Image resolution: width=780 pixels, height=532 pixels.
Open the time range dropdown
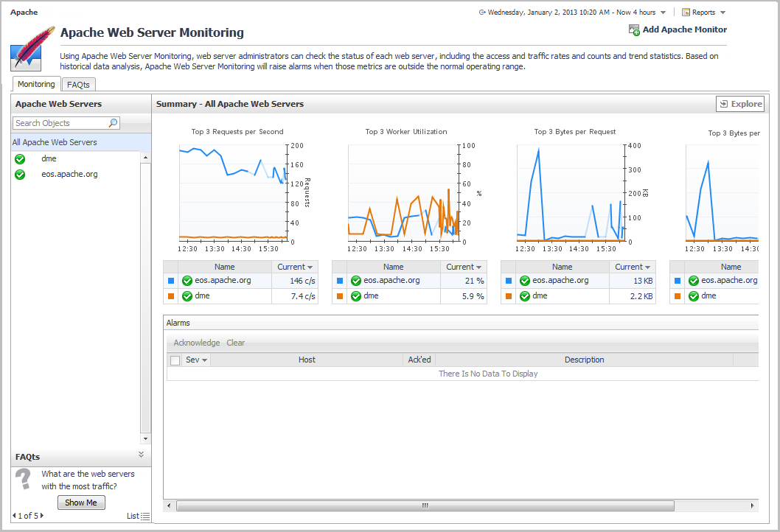[663, 13]
